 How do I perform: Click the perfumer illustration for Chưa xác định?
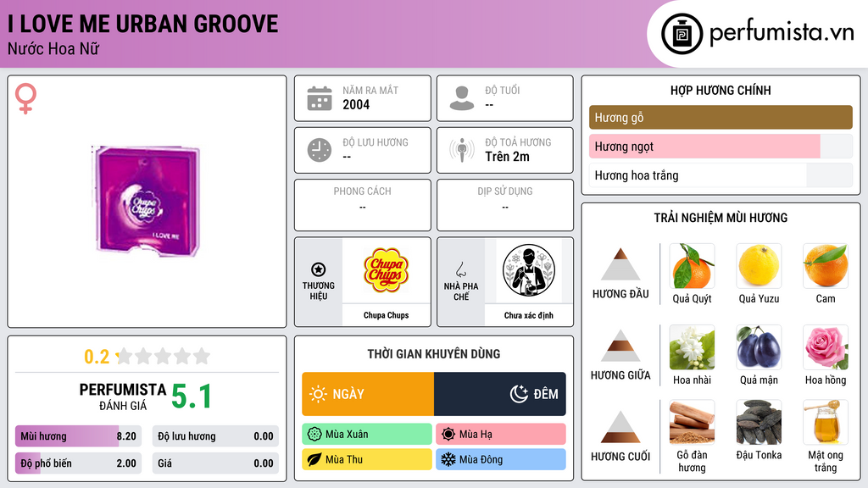pos(529,270)
